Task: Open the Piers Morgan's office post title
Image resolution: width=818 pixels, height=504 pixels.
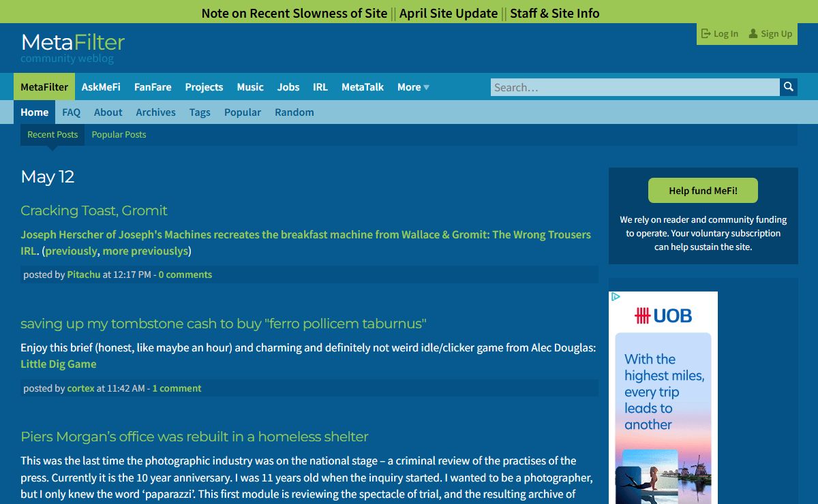Action: coord(194,437)
